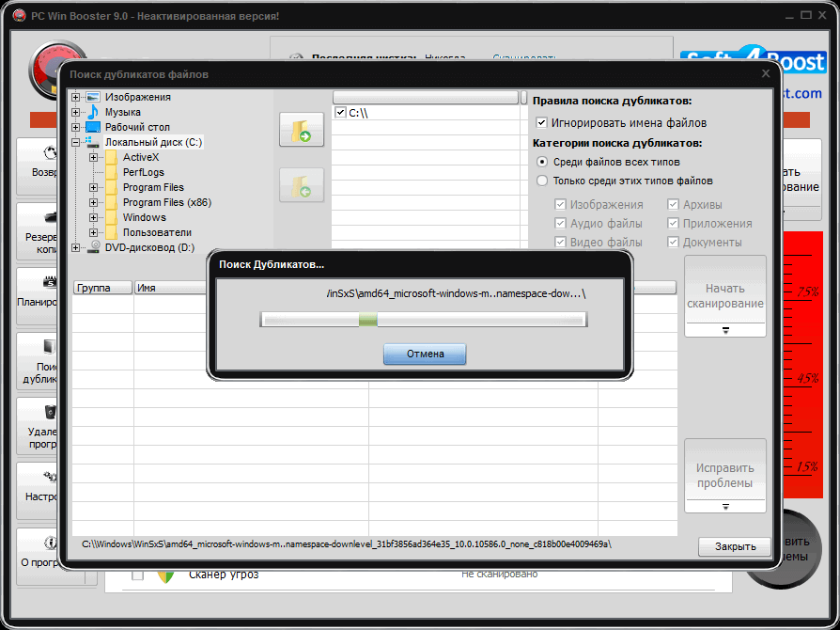The width and height of the screenshot is (840, 630).
Task: Open the Удаление программ sidebar item
Action: 38,425
